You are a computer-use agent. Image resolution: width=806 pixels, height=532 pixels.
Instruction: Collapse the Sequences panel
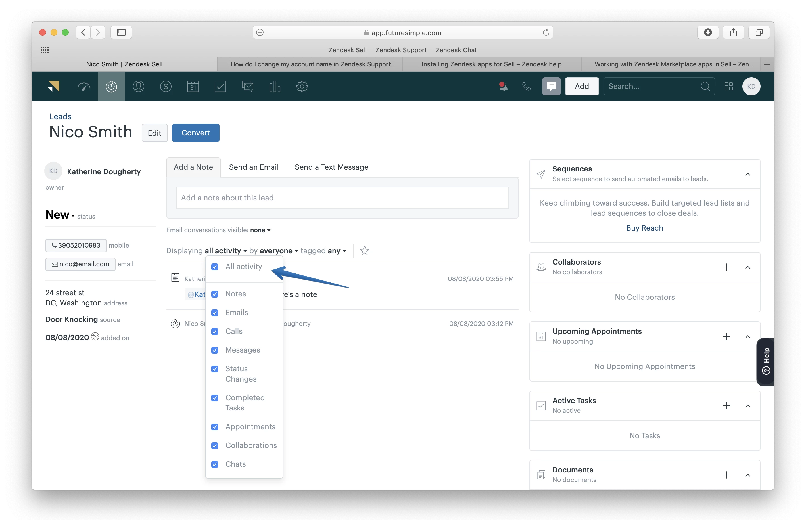(x=747, y=174)
